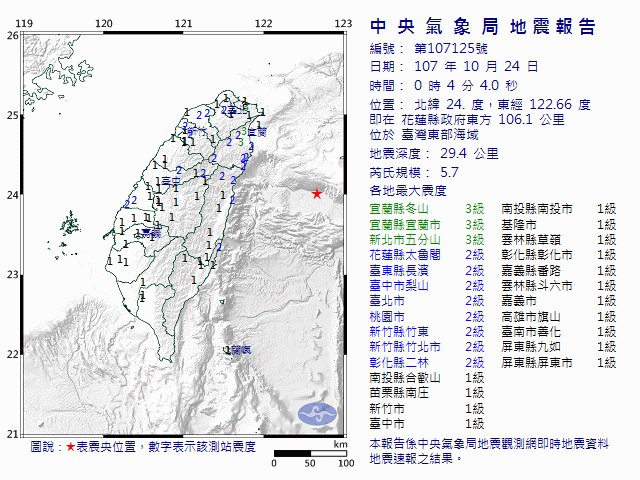640x480 pixels.
Task: Click the 宜蘭 label on the map
Action: (x=257, y=132)
